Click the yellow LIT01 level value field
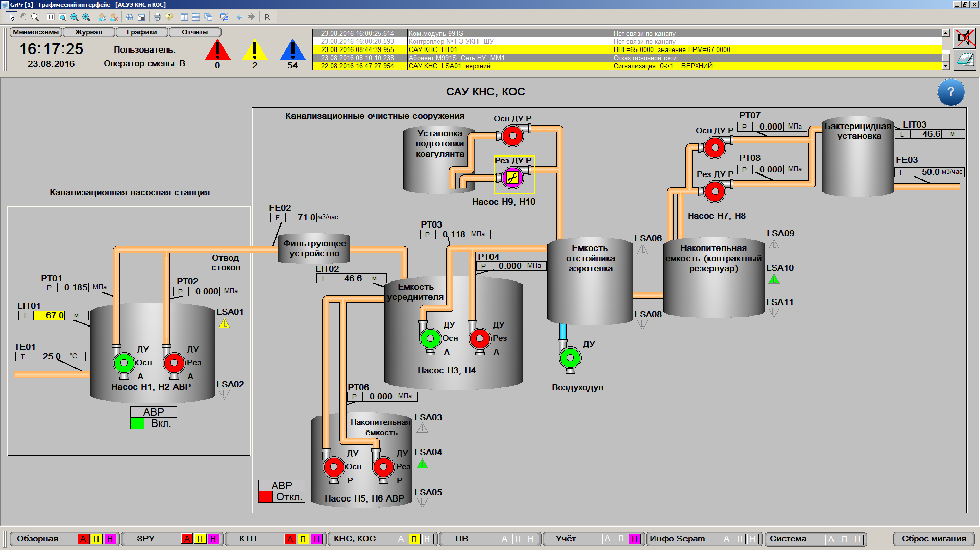 click(49, 316)
